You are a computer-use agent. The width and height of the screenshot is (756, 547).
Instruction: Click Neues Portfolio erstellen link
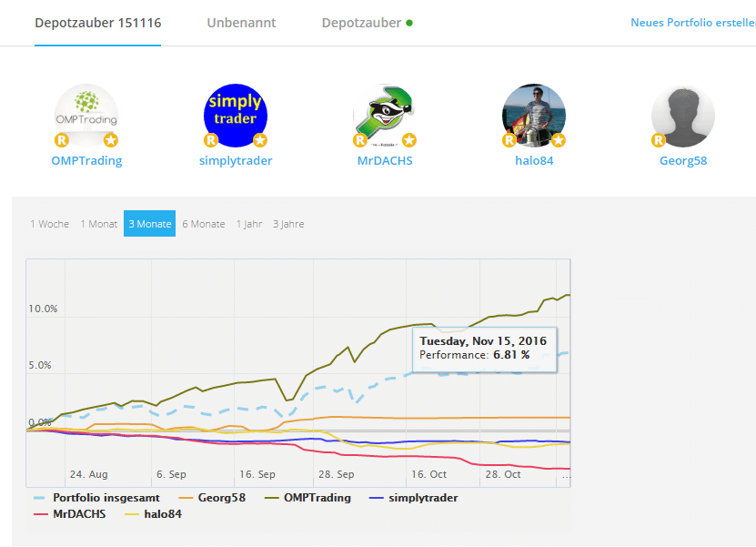pyautogui.click(x=692, y=23)
